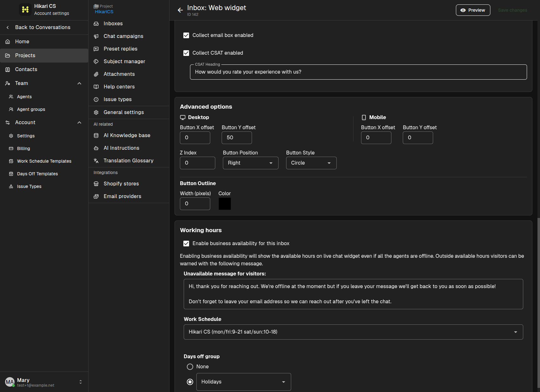
Task: Click the Projects folder icon
Action: [8, 56]
